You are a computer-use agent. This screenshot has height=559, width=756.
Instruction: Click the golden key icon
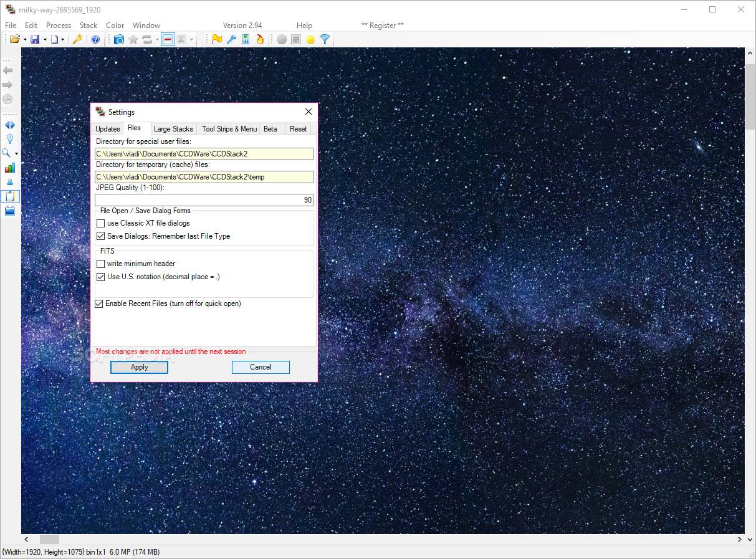[77, 39]
